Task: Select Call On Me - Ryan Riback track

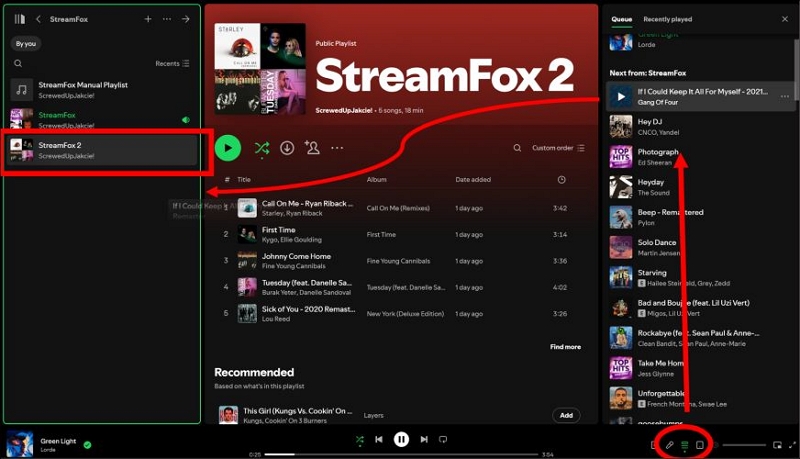Action: tap(399, 208)
